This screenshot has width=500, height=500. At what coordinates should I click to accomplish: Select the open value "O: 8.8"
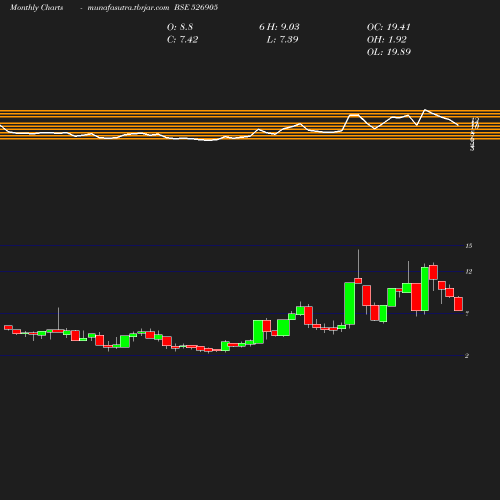coord(180,27)
